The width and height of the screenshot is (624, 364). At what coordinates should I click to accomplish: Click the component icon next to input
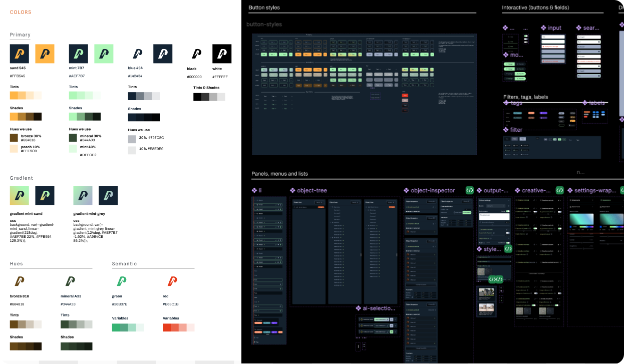coord(543,28)
